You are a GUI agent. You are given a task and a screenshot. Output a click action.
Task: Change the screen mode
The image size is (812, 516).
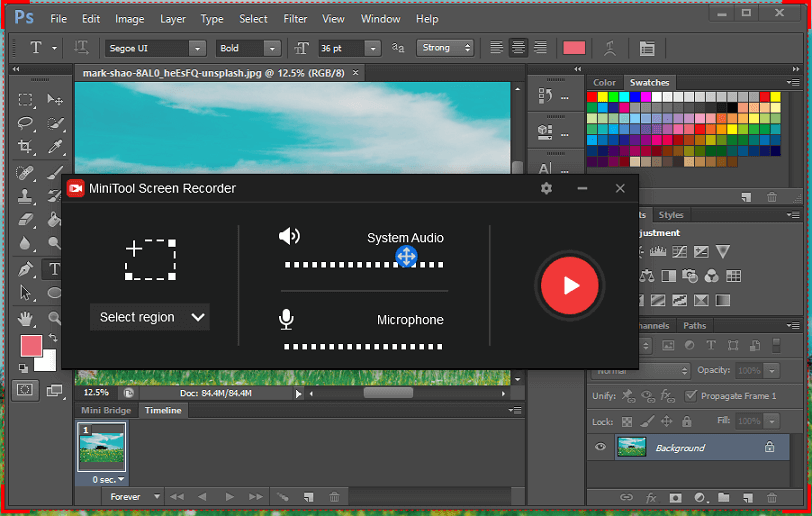click(54, 390)
